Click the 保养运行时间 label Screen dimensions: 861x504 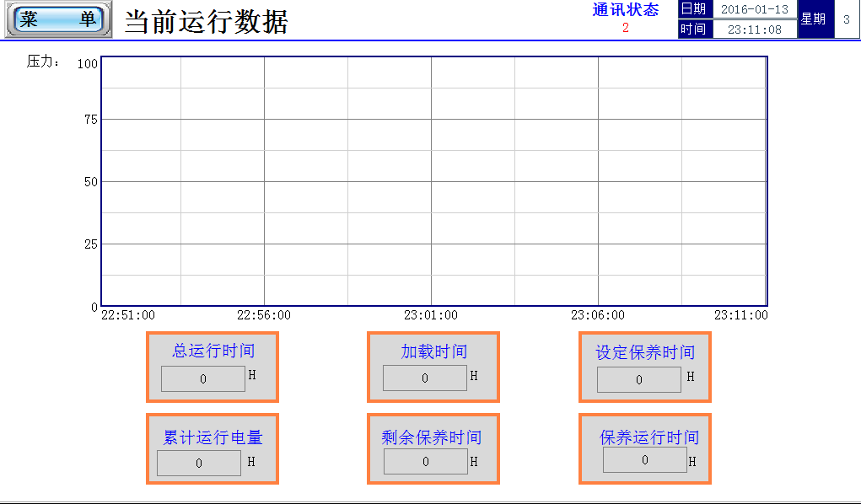click(x=649, y=437)
